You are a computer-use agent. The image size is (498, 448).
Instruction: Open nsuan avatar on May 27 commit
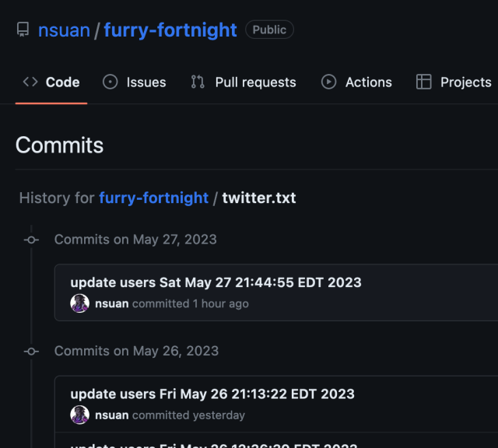tap(80, 303)
